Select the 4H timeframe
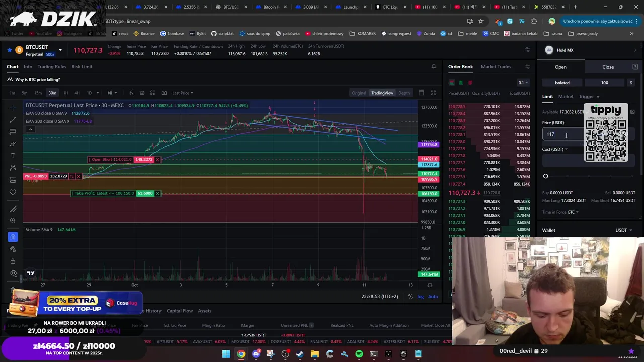Screen dimensions: 644x362 coord(77,93)
